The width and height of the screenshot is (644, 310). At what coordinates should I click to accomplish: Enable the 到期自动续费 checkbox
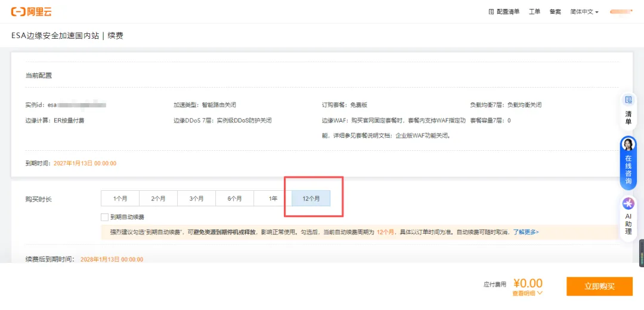click(105, 217)
